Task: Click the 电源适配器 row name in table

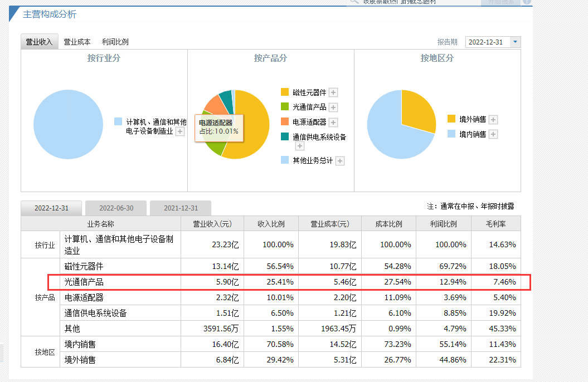Action: coord(84,298)
